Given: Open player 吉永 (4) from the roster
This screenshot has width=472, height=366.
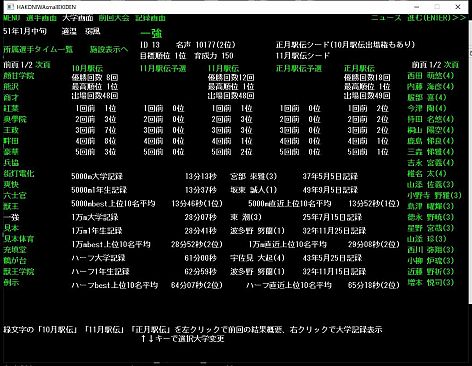Looking at the screenshot, I should (430, 163).
